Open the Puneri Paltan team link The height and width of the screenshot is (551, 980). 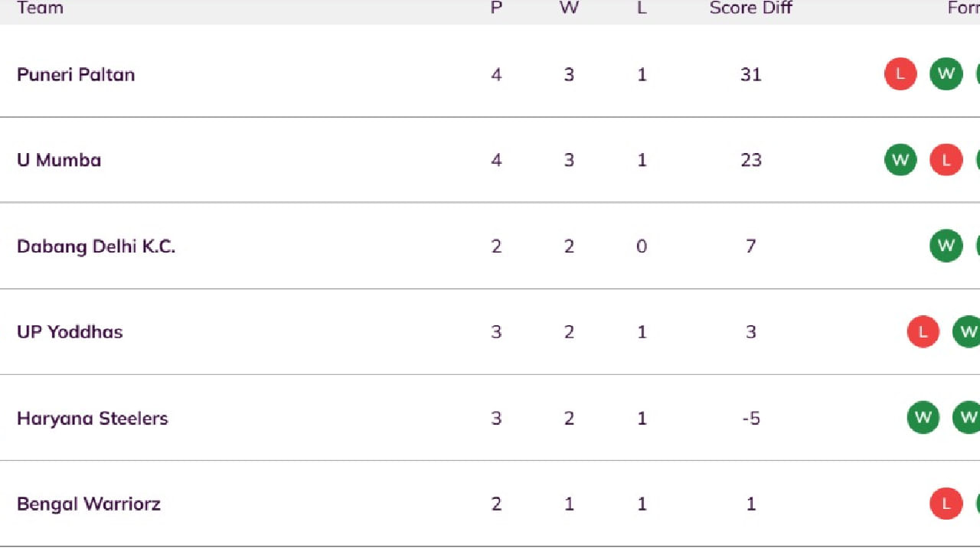(x=76, y=74)
